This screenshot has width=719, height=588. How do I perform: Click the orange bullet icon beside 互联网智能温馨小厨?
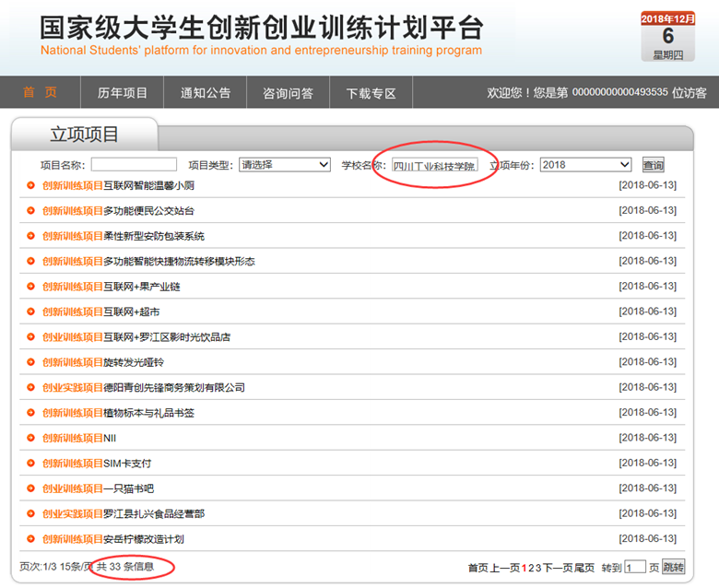click(x=30, y=185)
